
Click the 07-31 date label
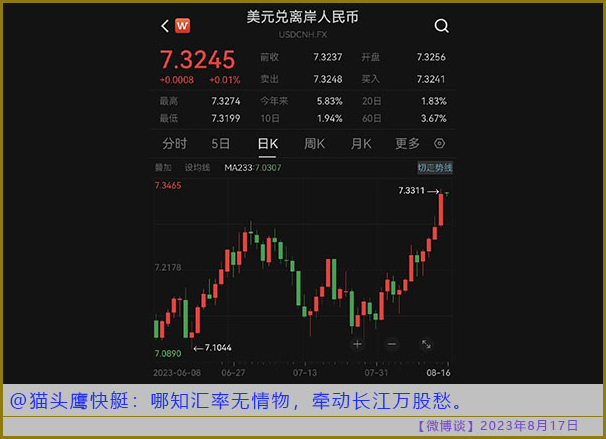click(x=376, y=373)
